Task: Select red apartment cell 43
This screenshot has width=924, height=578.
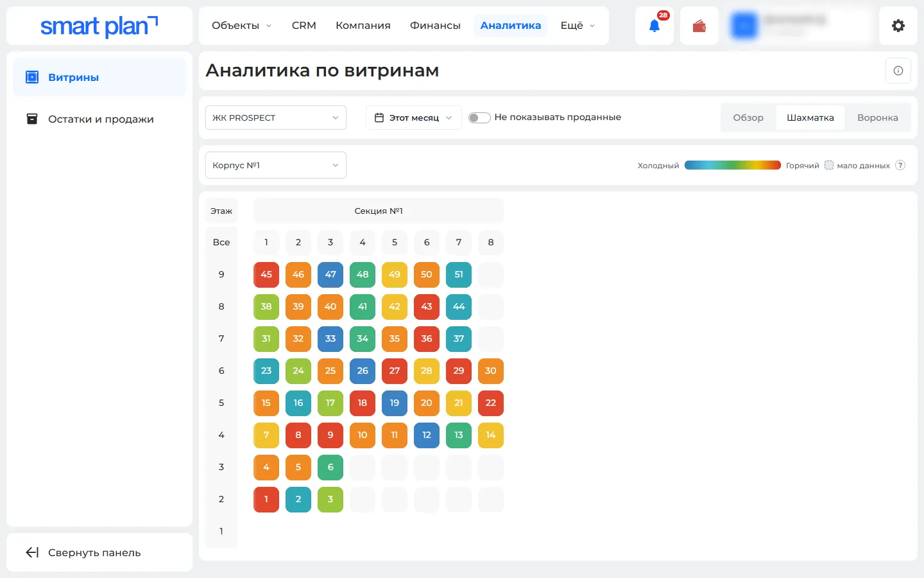Action: (x=427, y=306)
